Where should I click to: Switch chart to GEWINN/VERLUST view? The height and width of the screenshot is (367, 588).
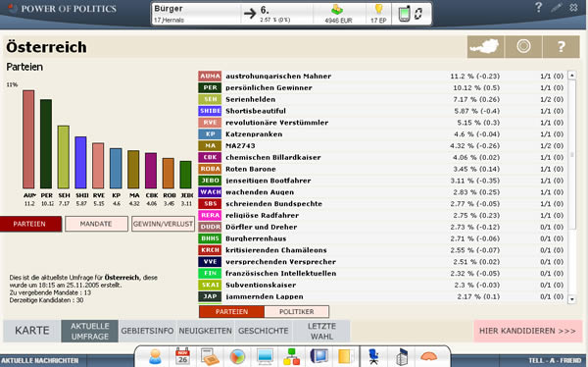click(x=163, y=224)
